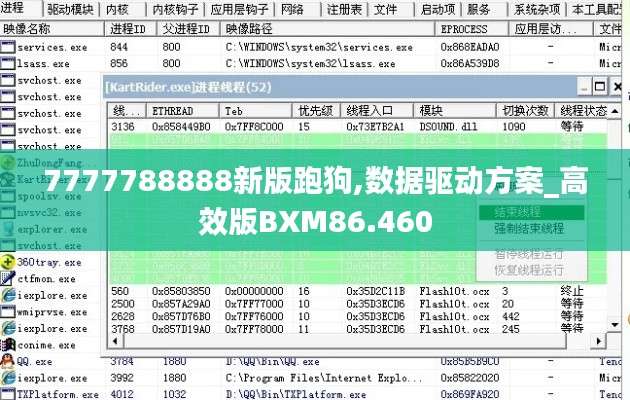The height and width of the screenshot is (400, 630).
Task: Switch to the 启动项 tab
Action: 438,9
